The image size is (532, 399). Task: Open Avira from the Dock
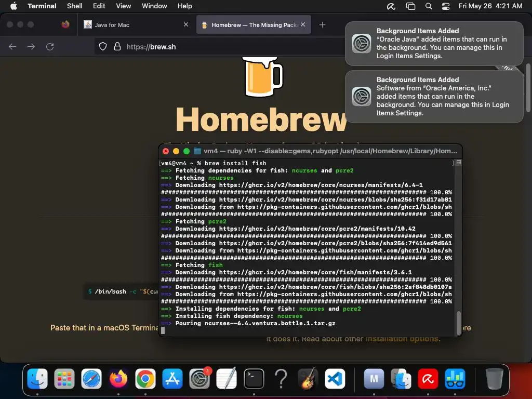tap(428, 379)
